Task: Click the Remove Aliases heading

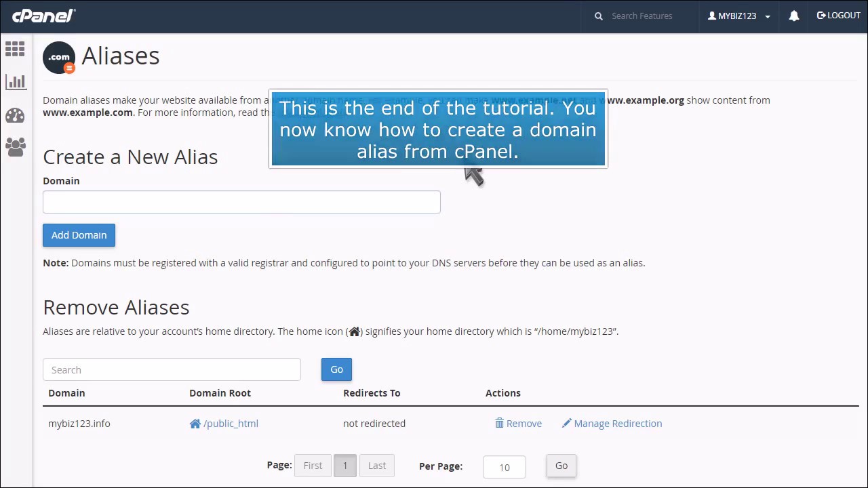Action: pyautogui.click(x=116, y=307)
